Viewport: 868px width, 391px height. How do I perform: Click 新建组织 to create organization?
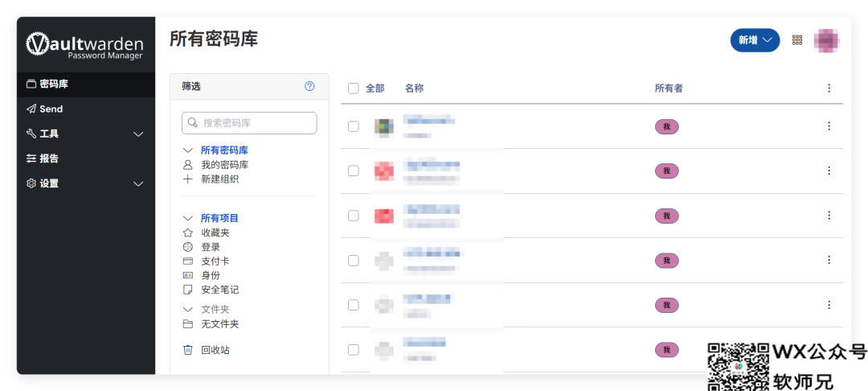tap(219, 179)
